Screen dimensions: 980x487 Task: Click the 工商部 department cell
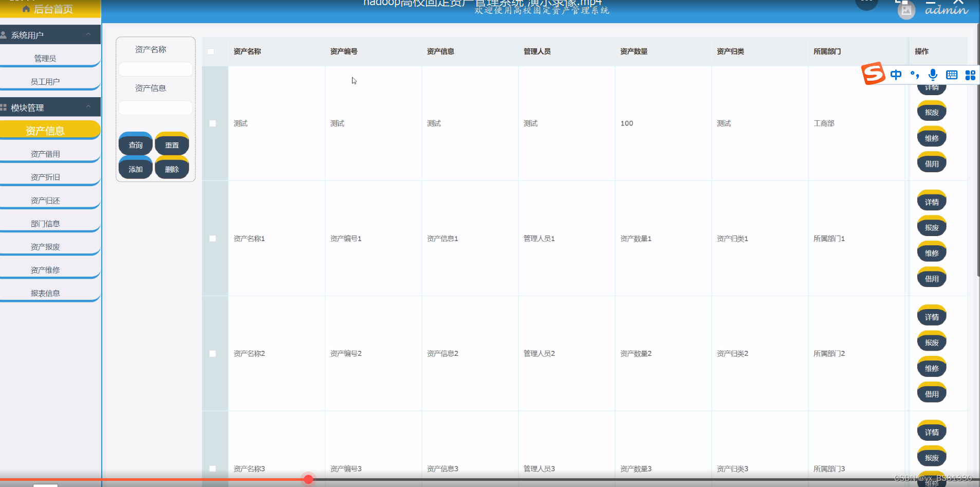tap(824, 123)
